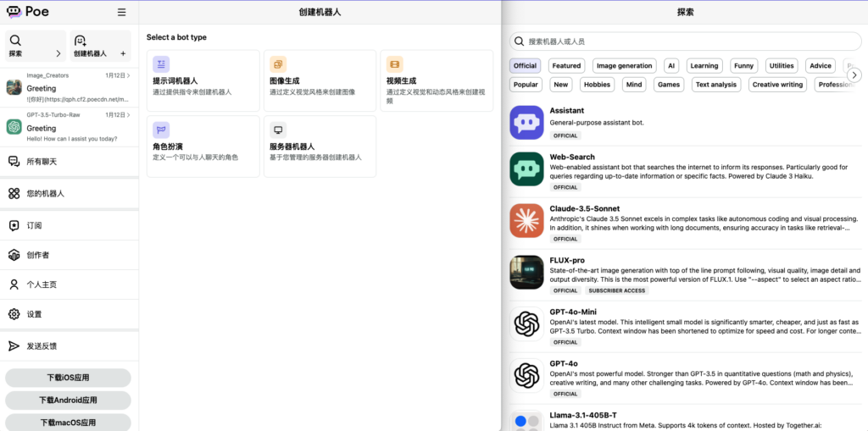Click the 创作者 icon
Viewport: 868px width, 431px height.
tap(14, 255)
